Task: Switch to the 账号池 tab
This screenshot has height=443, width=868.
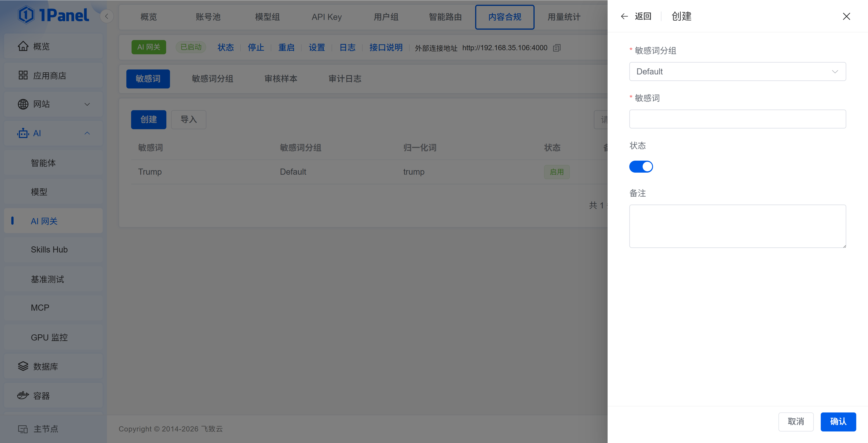Action: coord(208,17)
